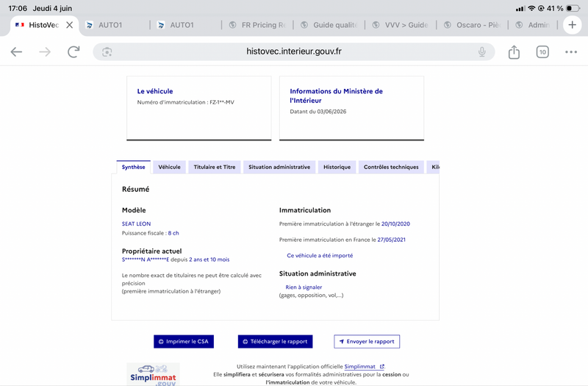Close the HistoVec browser tab
588x386 pixels.
click(69, 25)
